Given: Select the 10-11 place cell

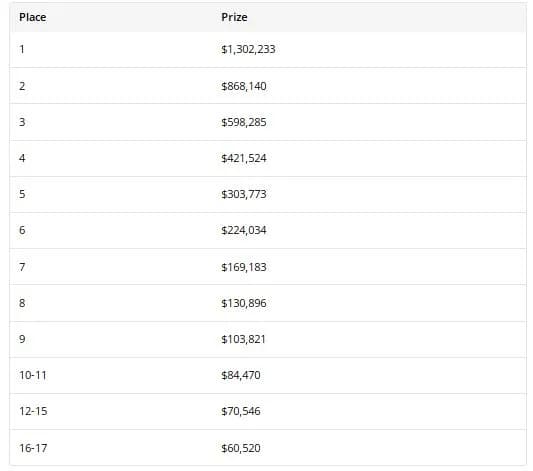Looking at the screenshot, I should [x=33, y=375].
